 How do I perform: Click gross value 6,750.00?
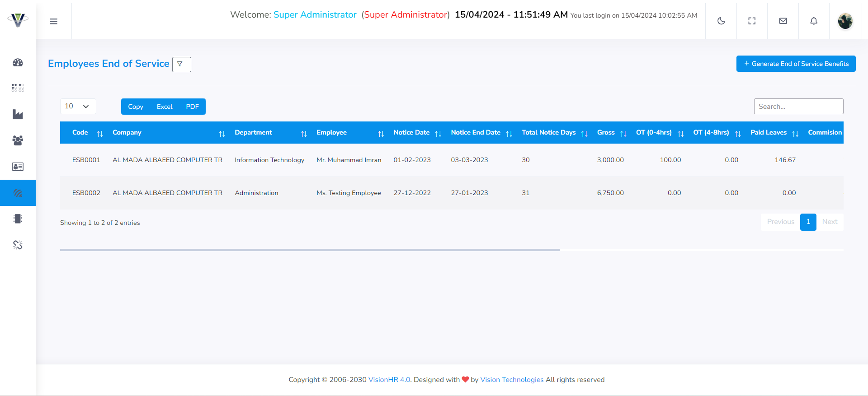(x=610, y=193)
